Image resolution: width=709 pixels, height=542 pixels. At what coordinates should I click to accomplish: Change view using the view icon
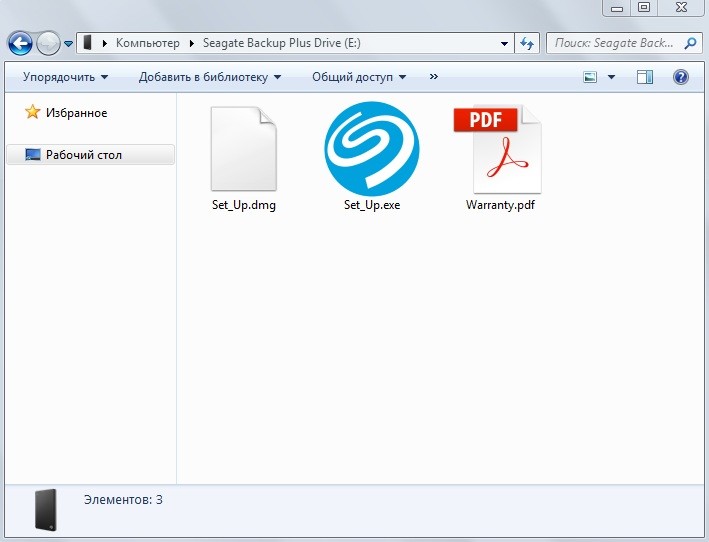590,77
